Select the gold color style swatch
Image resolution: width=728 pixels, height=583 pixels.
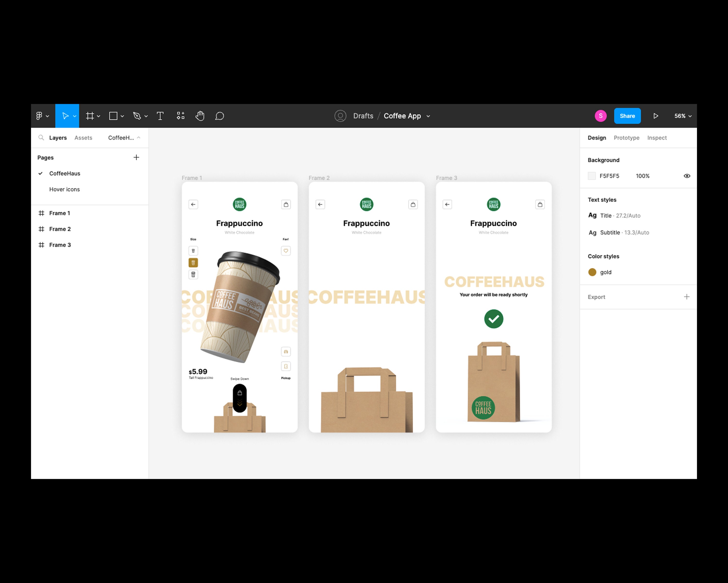[x=592, y=272]
